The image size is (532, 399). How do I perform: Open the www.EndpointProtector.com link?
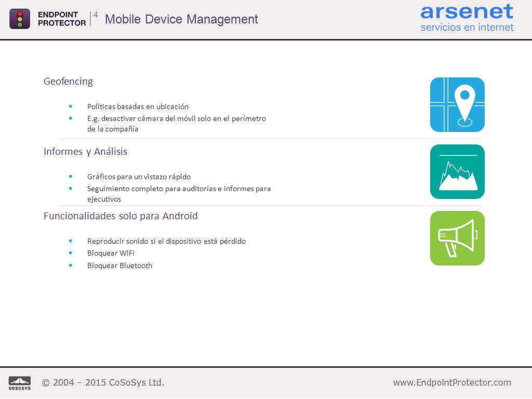pos(452,382)
